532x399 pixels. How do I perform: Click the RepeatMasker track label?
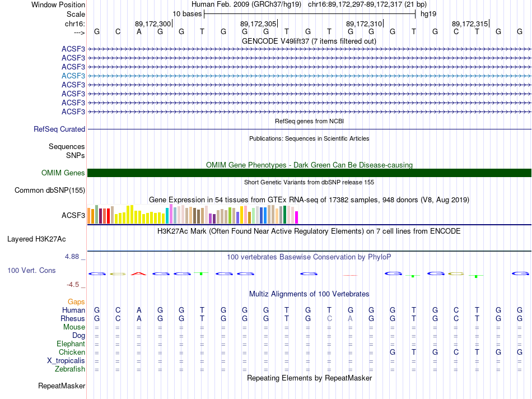coord(62,386)
